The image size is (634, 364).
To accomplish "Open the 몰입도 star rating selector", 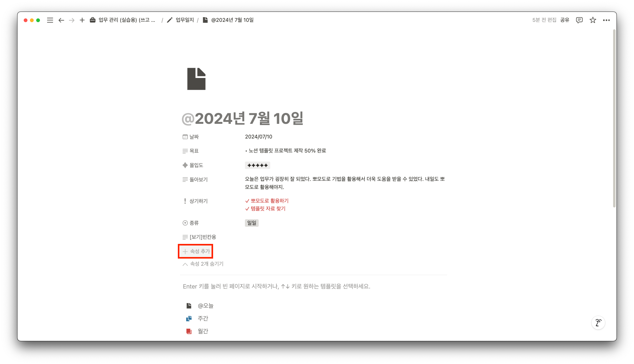I will (x=257, y=165).
